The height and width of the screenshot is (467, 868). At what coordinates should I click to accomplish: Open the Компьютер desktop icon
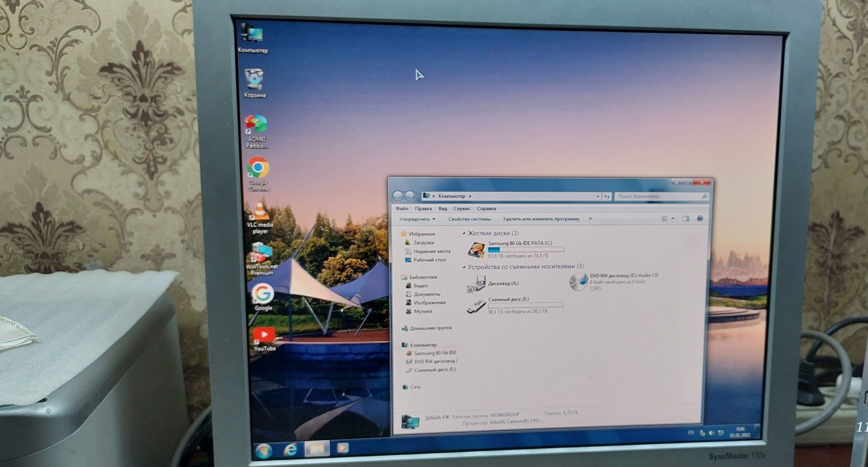252,38
